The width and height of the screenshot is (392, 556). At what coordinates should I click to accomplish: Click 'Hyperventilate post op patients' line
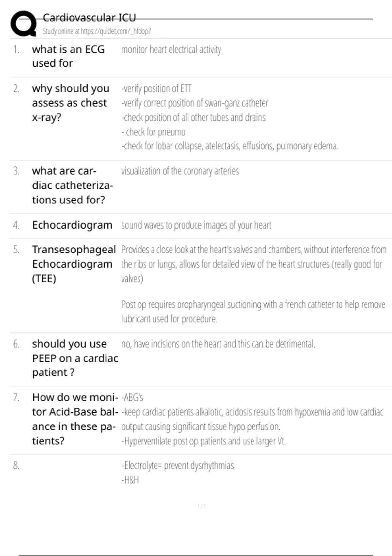[x=204, y=441]
